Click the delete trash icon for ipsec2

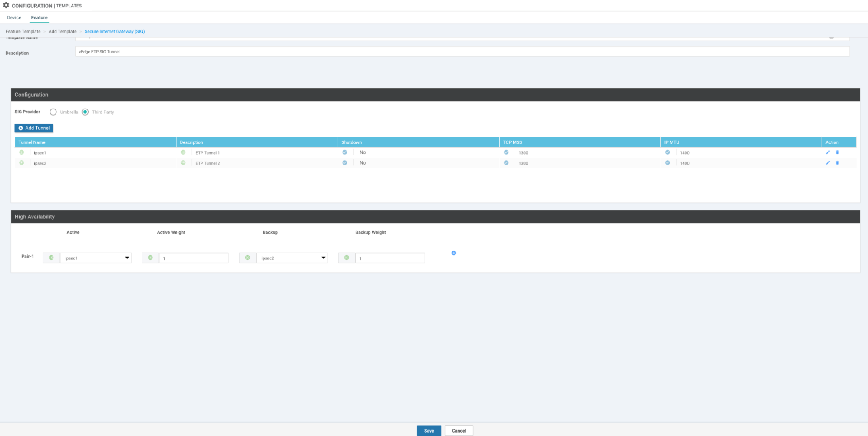[x=838, y=163]
